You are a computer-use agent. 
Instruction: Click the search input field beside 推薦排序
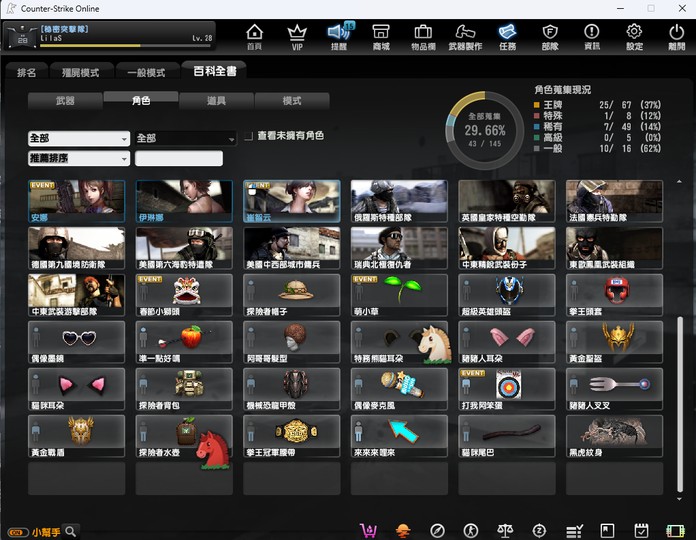click(x=179, y=159)
